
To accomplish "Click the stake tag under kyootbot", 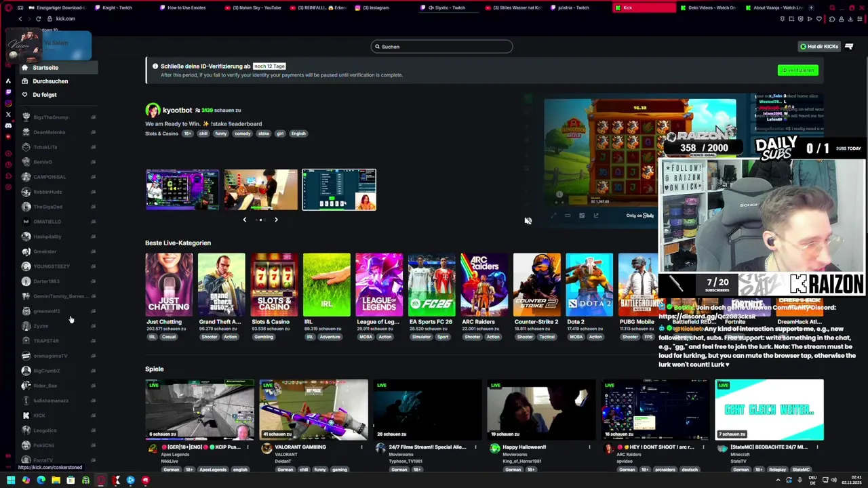I will tap(264, 134).
